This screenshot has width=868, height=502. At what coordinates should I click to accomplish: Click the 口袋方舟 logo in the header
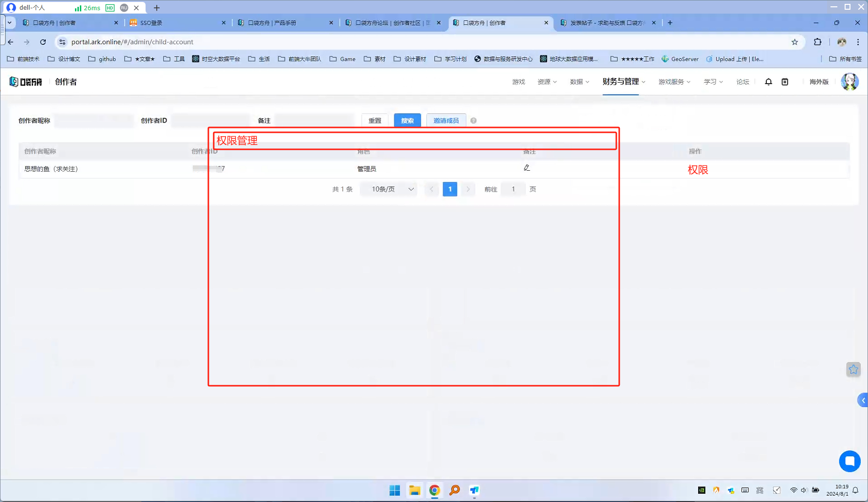pyautogui.click(x=26, y=82)
